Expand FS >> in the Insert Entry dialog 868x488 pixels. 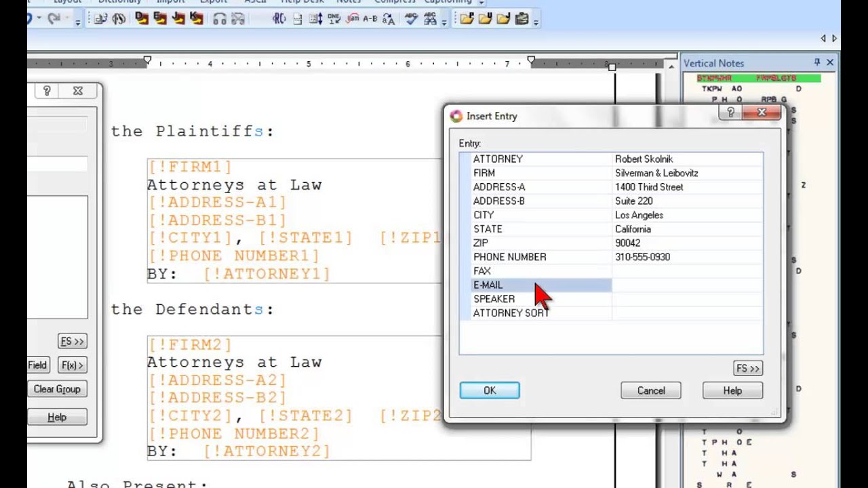tap(748, 368)
